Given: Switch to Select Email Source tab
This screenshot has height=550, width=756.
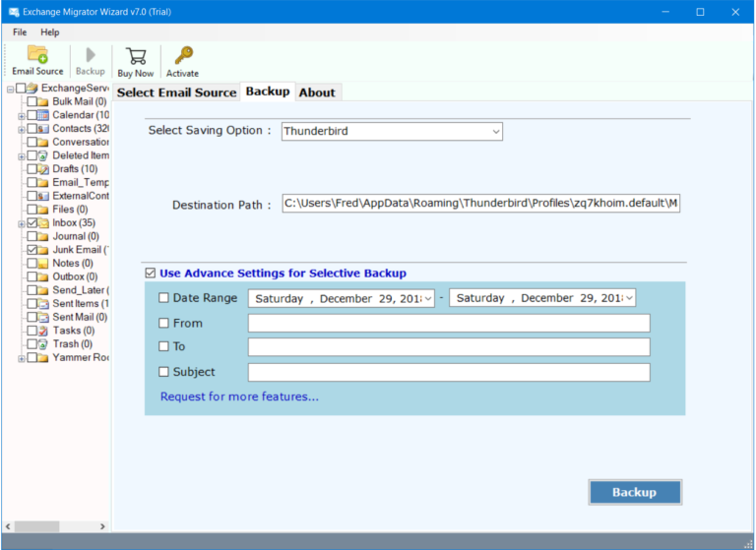Looking at the screenshot, I should (176, 92).
